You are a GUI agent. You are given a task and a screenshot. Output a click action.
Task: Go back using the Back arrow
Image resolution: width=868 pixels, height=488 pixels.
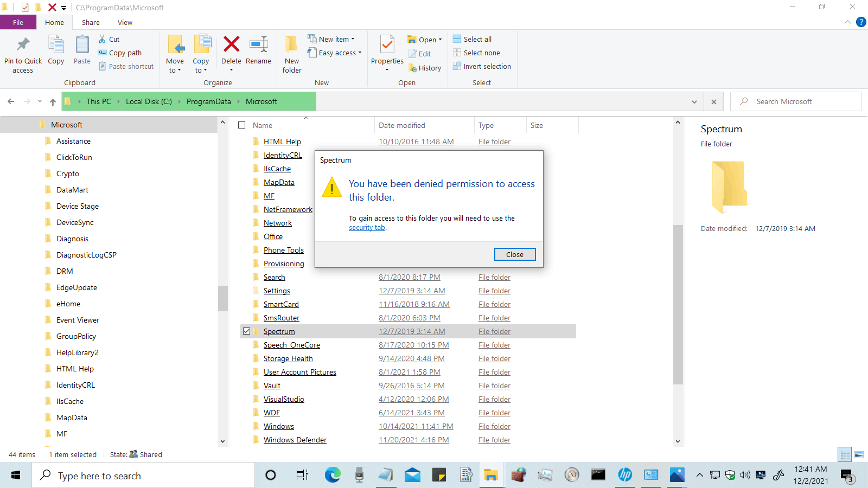coord(11,101)
